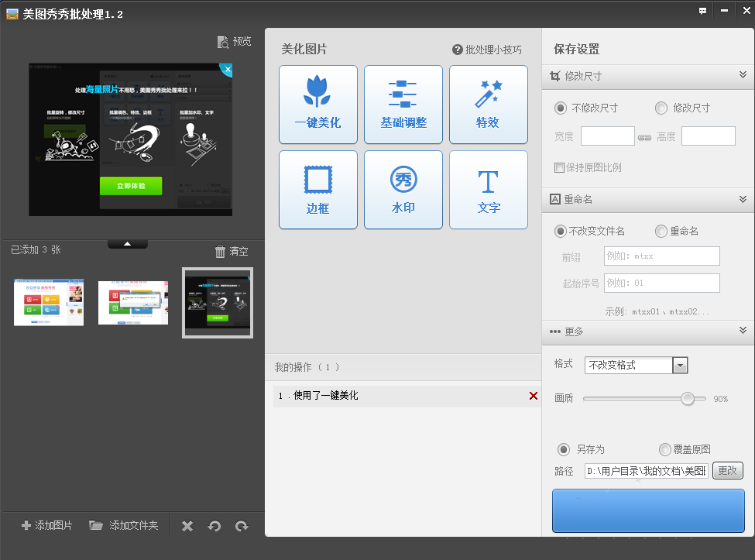Click the large blue save button
The height and width of the screenshot is (560, 755).
tap(648, 511)
